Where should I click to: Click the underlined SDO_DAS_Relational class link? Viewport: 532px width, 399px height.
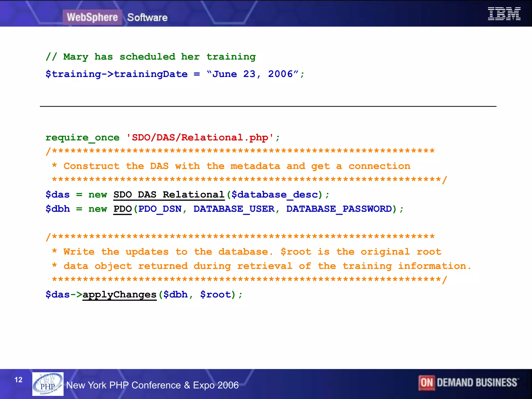[x=169, y=195]
